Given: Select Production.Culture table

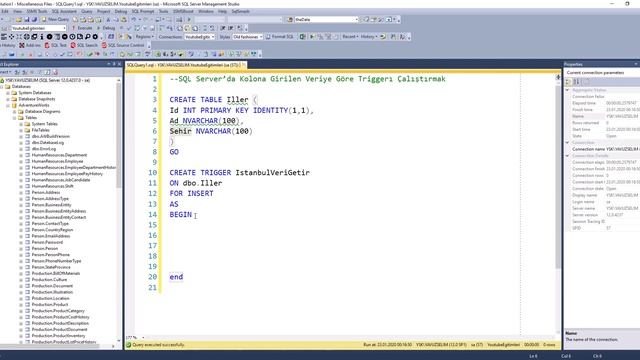Looking at the screenshot, I should 49,280.
